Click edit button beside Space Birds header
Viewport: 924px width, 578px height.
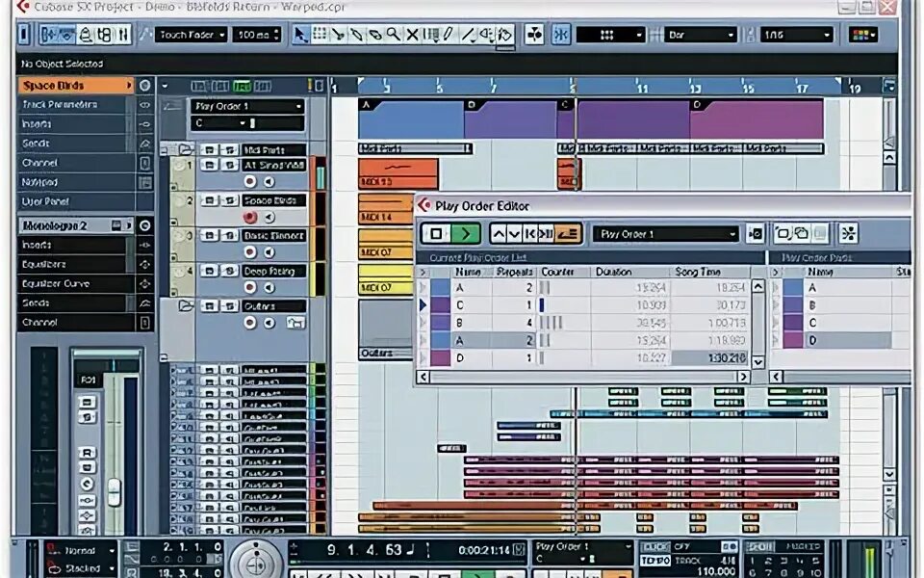pos(144,86)
